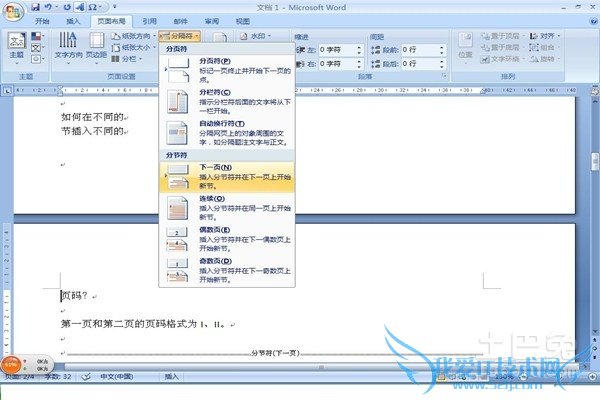600x400 pixels.
Task: Open the theme fonts icon
Action: pyautogui.click(x=36, y=47)
